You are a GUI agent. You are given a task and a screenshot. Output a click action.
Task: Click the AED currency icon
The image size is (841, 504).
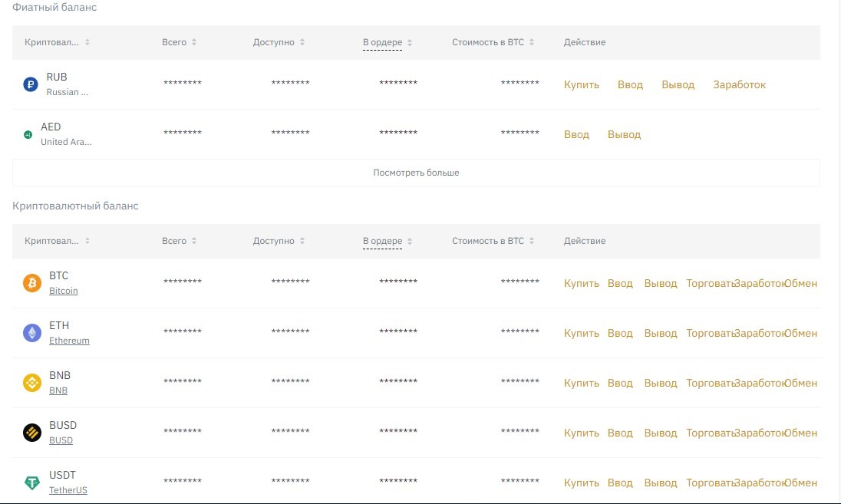(28, 134)
